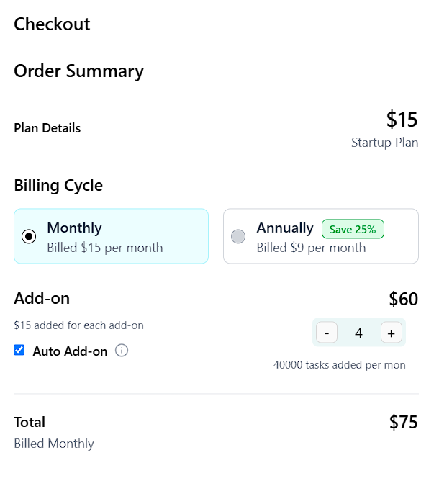Click '$15 added for each add-on' note
Viewport: 439px width, 504px height.
[x=78, y=325]
